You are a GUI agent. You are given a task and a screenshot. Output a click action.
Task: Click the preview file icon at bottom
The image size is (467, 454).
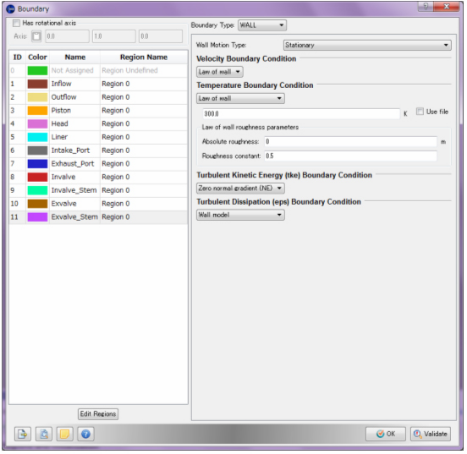click(44, 434)
